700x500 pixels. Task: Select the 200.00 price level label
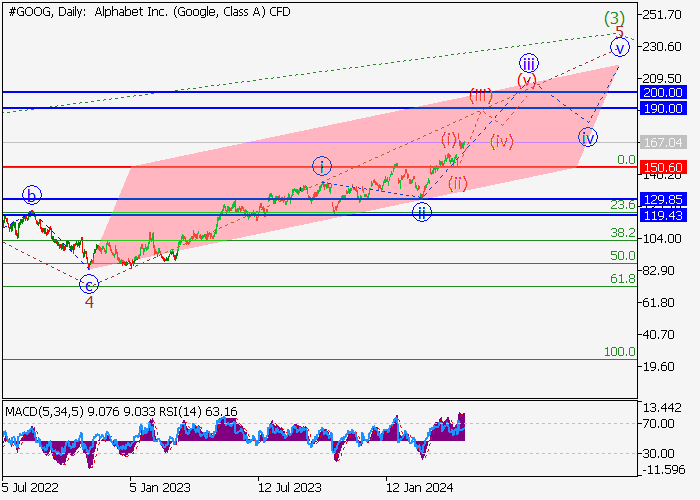tap(663, 92)
